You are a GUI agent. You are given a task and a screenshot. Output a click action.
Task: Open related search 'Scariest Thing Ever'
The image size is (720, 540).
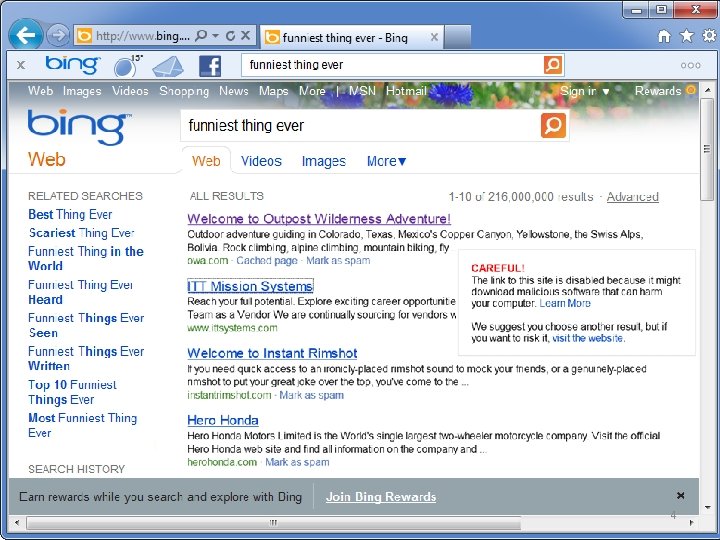[x=82, y=233]
